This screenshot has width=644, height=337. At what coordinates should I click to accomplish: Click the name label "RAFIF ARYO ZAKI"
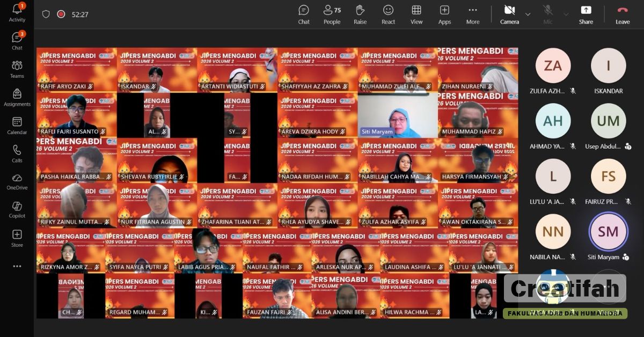pyautogui.click(x=63, y=86)
